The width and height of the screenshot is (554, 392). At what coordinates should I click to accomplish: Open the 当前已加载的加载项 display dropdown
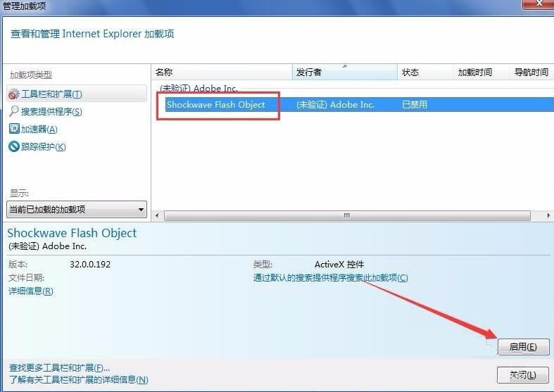(77, 210)
